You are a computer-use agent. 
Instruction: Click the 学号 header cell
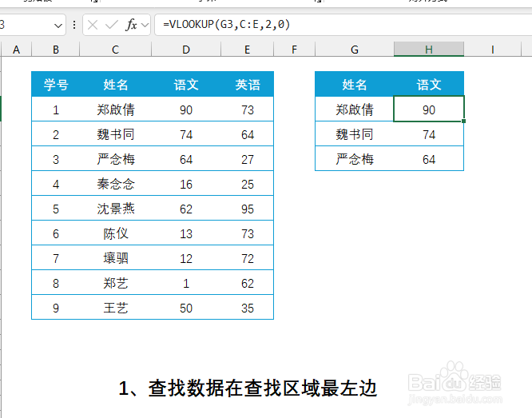[56, 84]
